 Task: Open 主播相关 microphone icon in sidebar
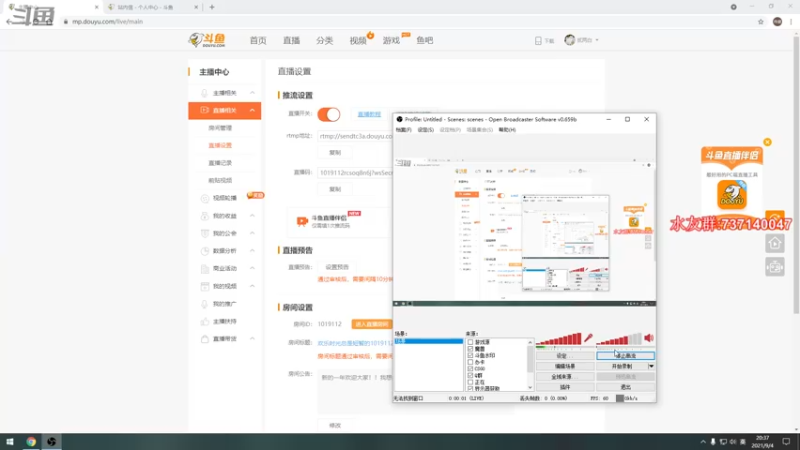point(204,93)
